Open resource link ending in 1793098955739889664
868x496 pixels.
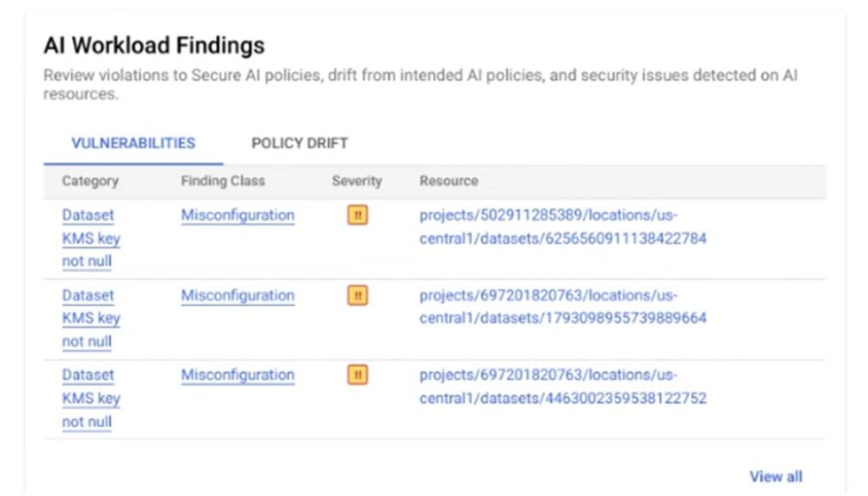tap(562, 308)
